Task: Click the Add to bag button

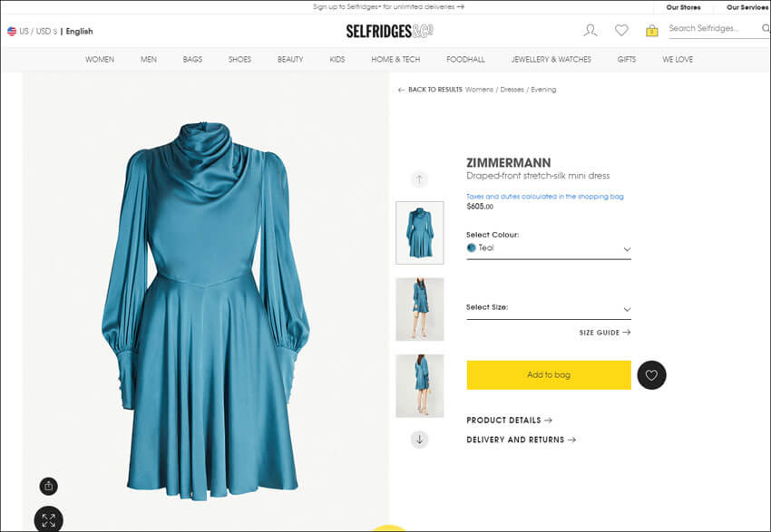Action: pos(549,375)
